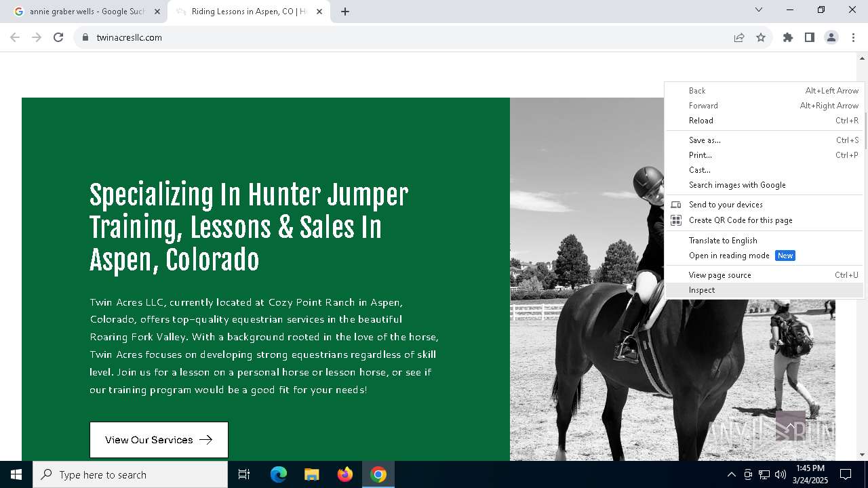Click the Windows search box on the taskbar
Viewport: 868px width, 488px height.
(x=130, y=474)
